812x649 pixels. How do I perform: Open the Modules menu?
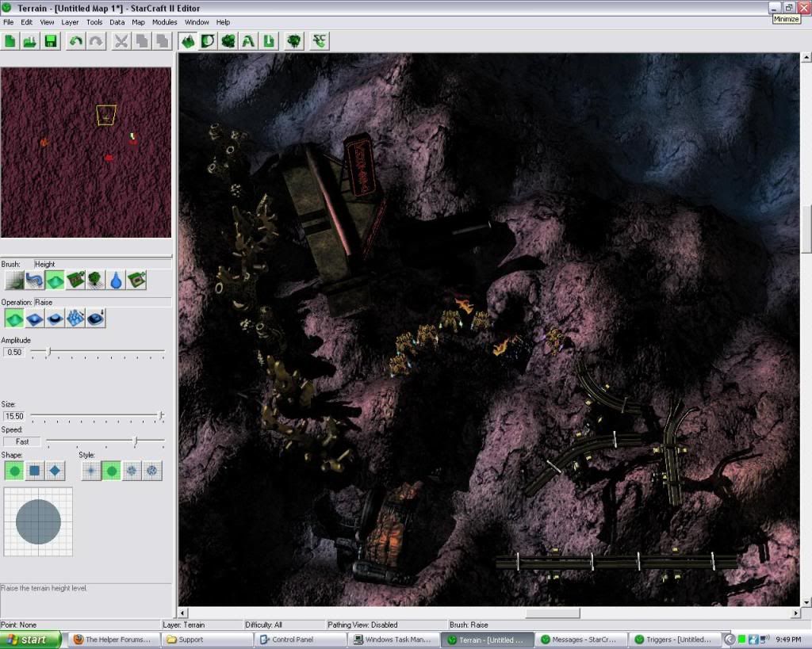coord(165,22)
